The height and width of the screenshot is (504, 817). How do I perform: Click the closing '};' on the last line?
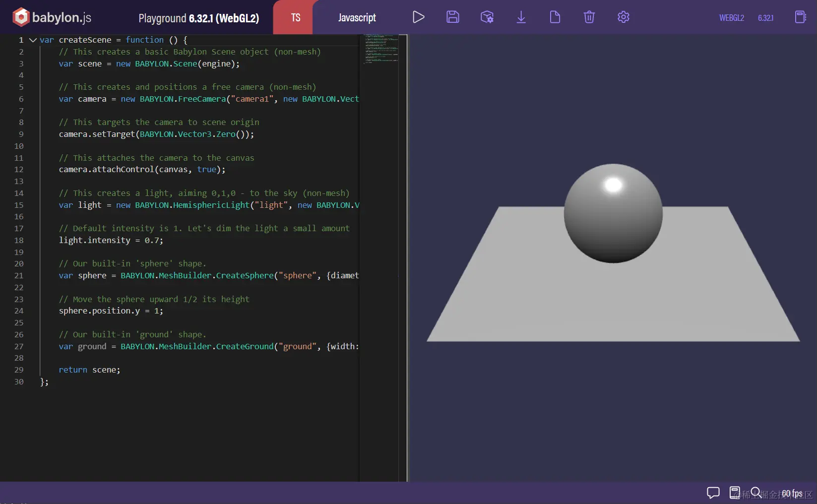(x=44, y=381)
